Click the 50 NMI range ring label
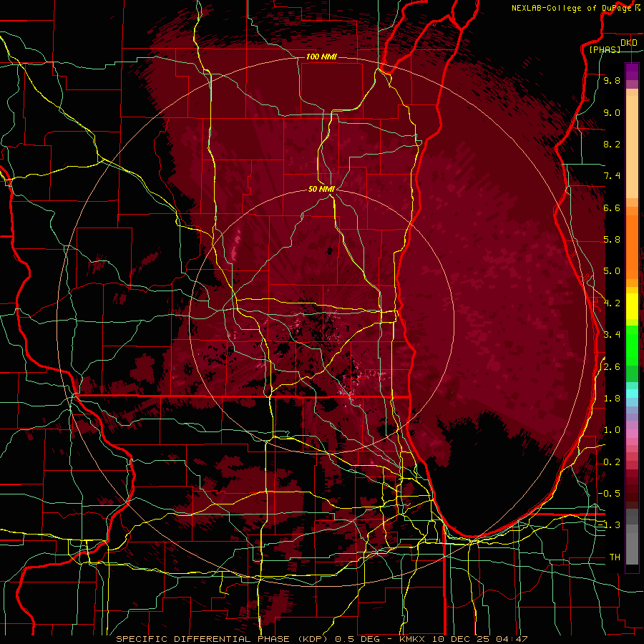 click(x=321, y=189)
